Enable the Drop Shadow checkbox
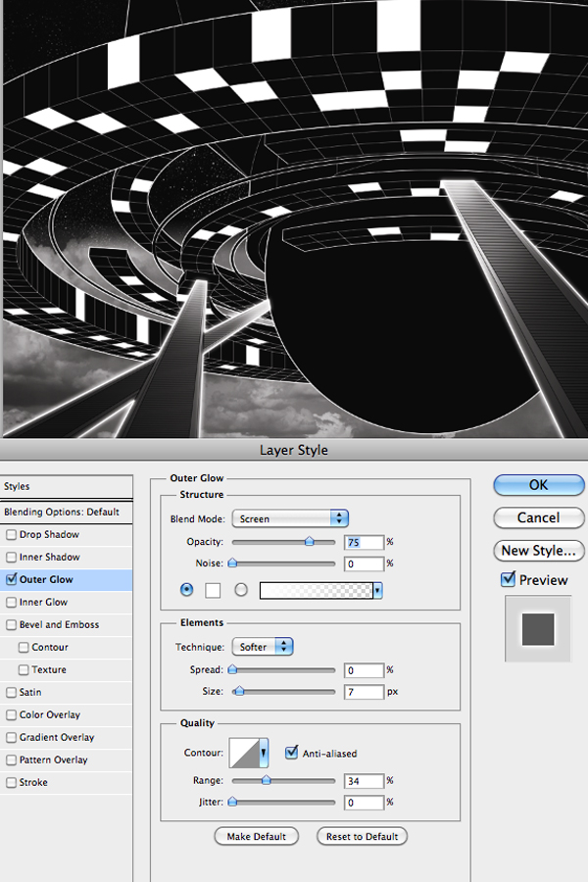 coord(11,534)
